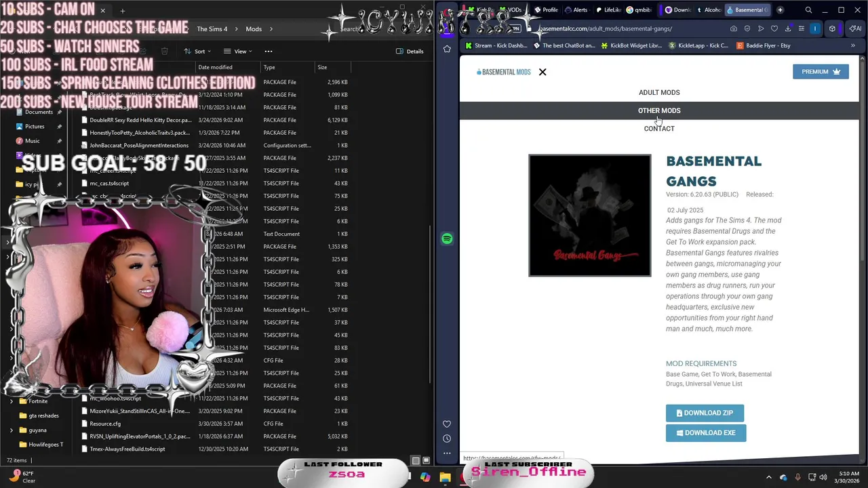Expand breadcrumb chevron after Mods
The width and height of the screenshot is (868, 488).
click(x=271, y=29)
